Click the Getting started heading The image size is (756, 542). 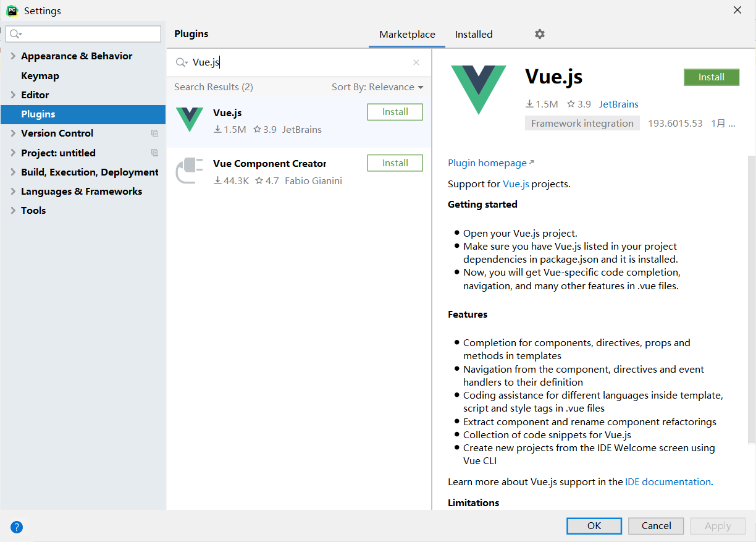pos(482,205)
